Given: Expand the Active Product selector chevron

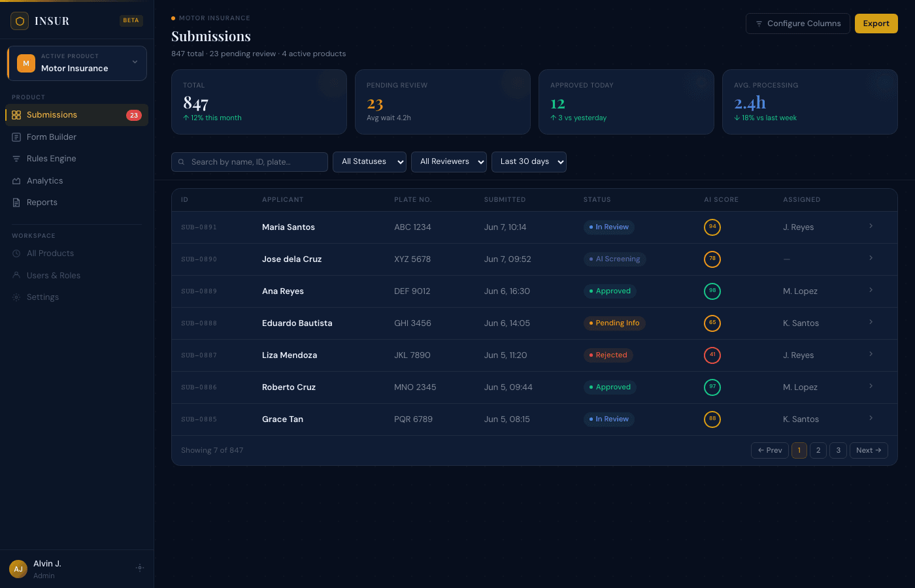Looking at the screenshot, I should [x=135, y=62].
